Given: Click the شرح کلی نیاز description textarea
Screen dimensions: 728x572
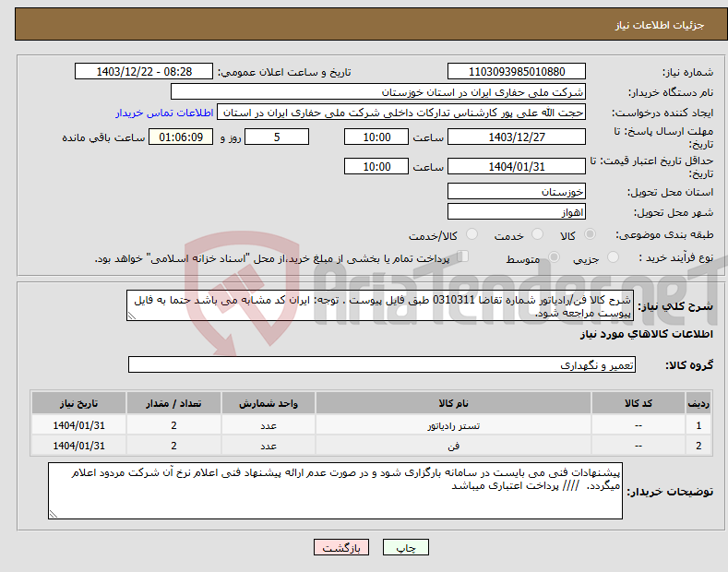Looking at the screenshot, I should (380, 305).
